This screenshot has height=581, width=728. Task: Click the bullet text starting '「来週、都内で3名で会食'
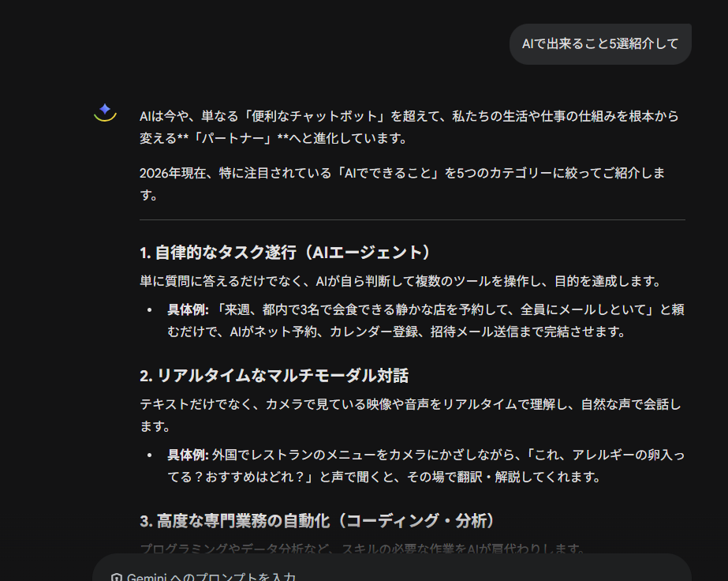click(x=426, y=320)
